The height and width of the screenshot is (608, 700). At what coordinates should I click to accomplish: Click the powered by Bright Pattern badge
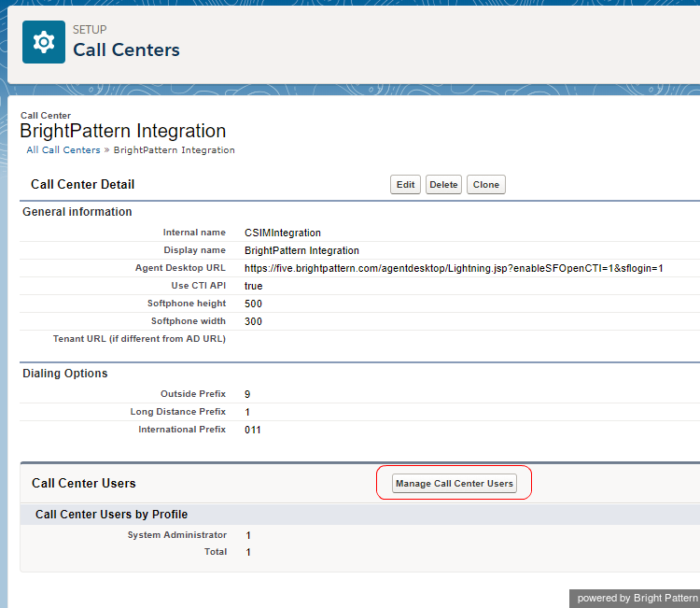pyautogui.click(x=635, y=598)
